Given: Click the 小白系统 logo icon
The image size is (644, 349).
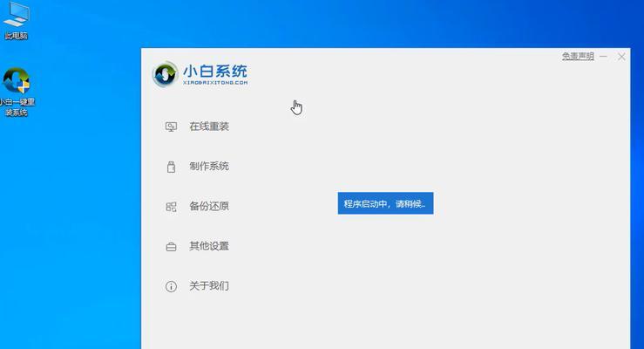Looking at the screenshot, I should coord(165,74).
